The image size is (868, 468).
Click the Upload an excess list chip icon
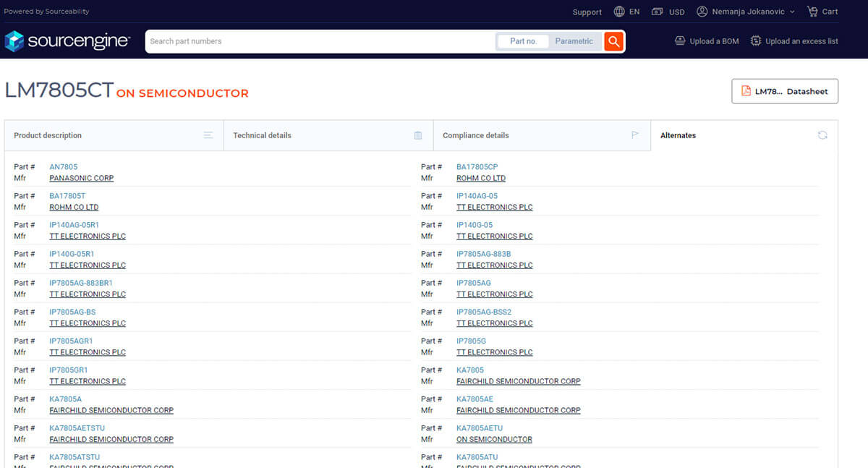[756, 41]
